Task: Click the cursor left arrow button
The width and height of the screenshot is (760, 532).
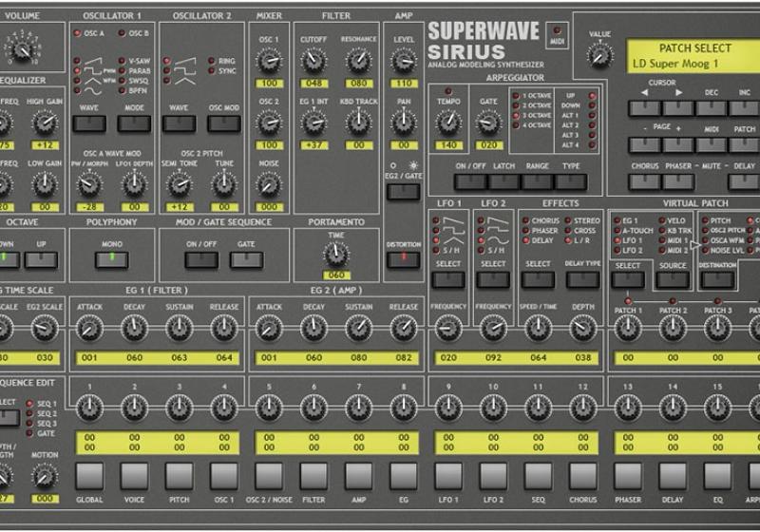Action: tap(644, 107)
